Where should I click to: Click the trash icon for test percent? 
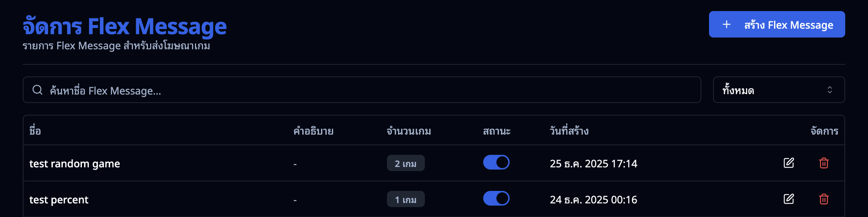coord(824,199)
